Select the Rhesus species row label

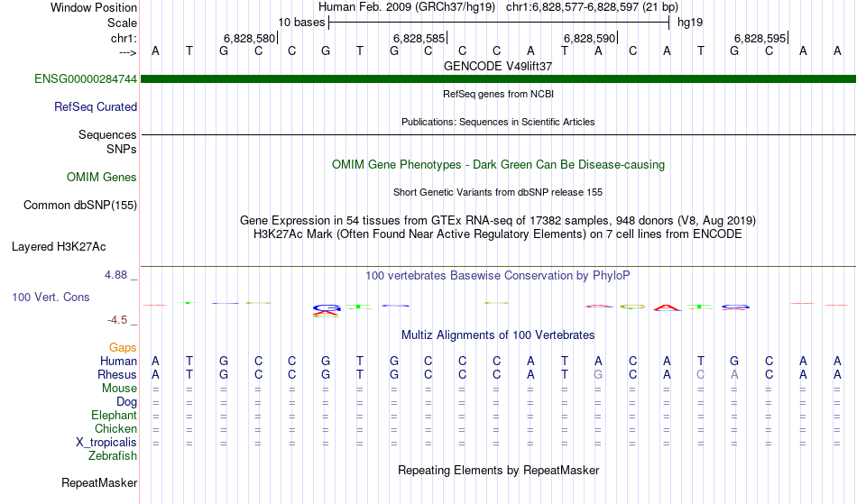point(117,375)
